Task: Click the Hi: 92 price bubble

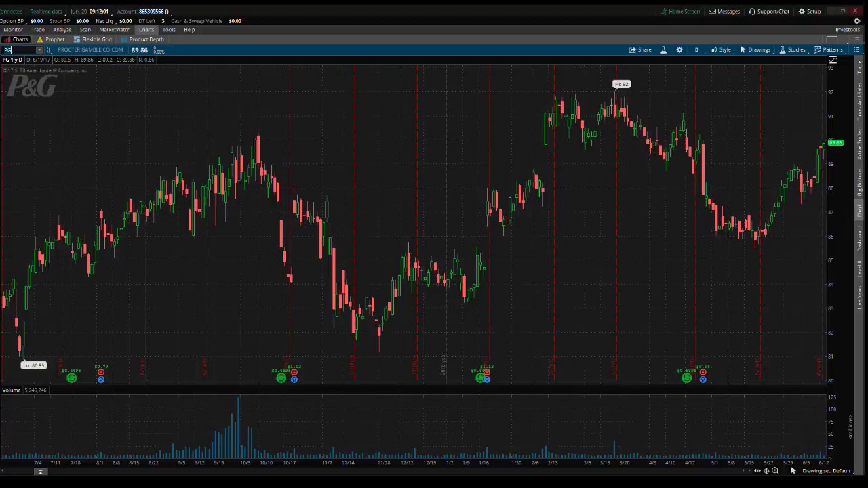Action: [621, 84]
